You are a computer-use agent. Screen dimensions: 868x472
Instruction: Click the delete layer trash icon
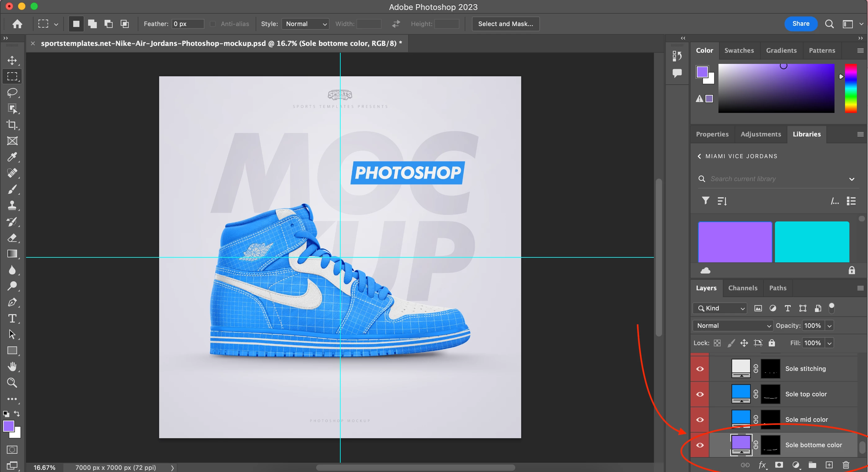(x=846, y=465)
